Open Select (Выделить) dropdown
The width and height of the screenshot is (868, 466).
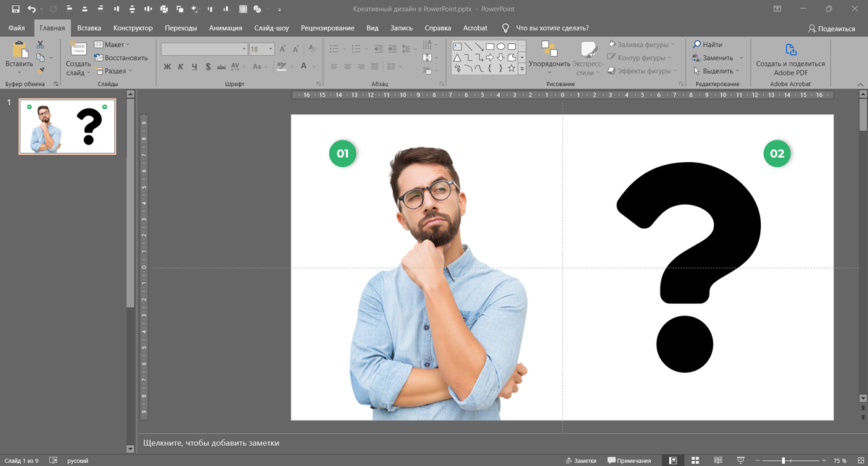click(718, 71)
